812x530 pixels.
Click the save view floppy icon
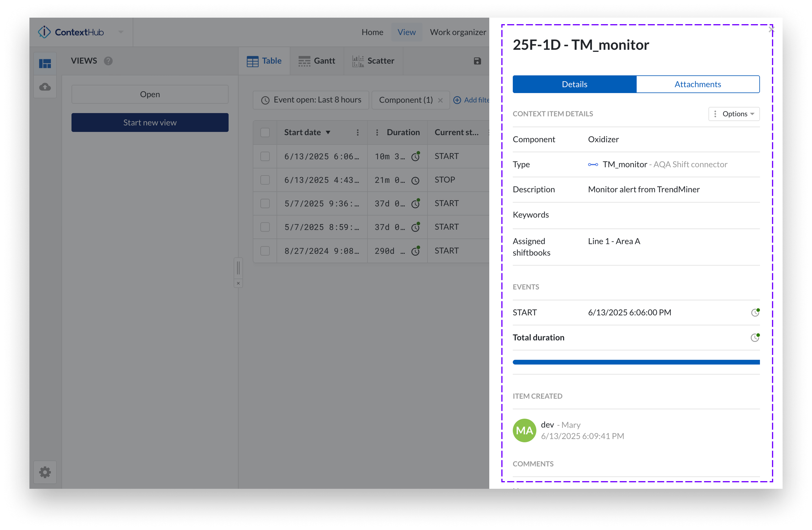click(477, 61)
